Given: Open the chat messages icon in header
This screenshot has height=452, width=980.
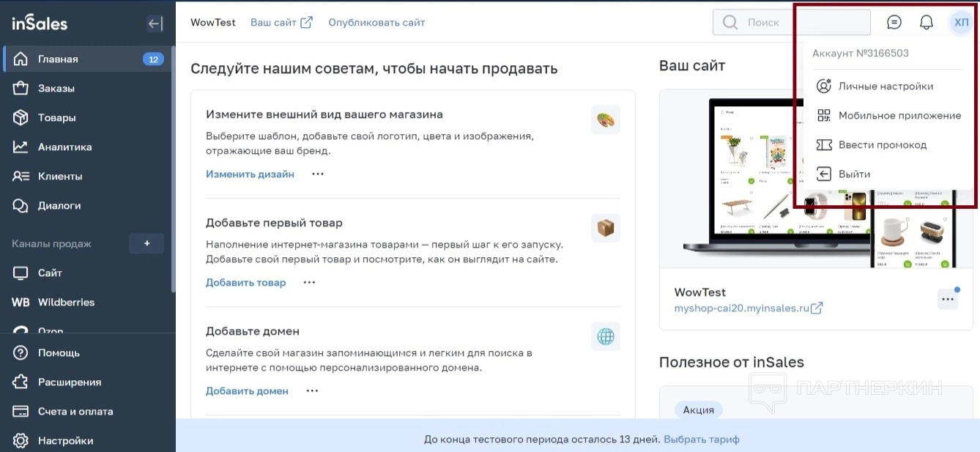Looking at the screenshot, I should click(x=894, y=22).
